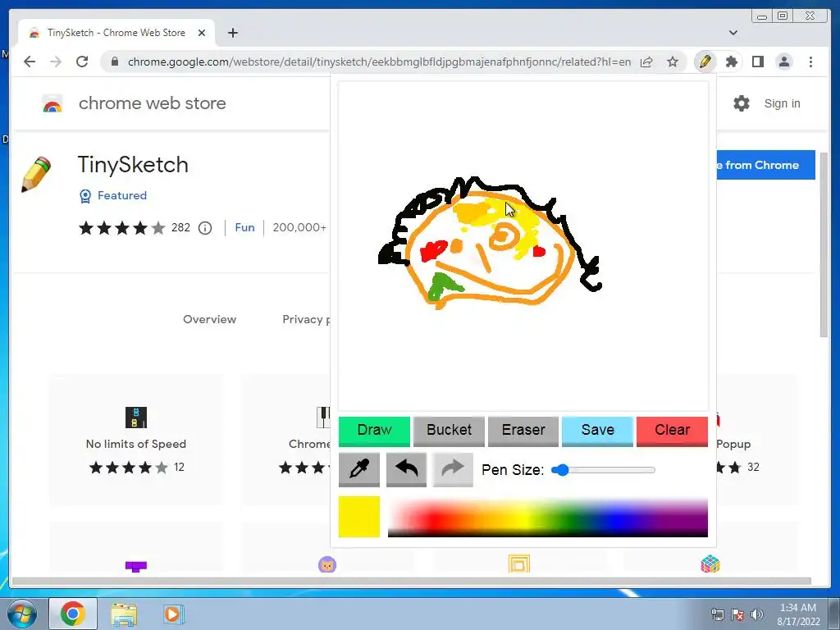Adjust the Pen Size slider

coord(603,470)
